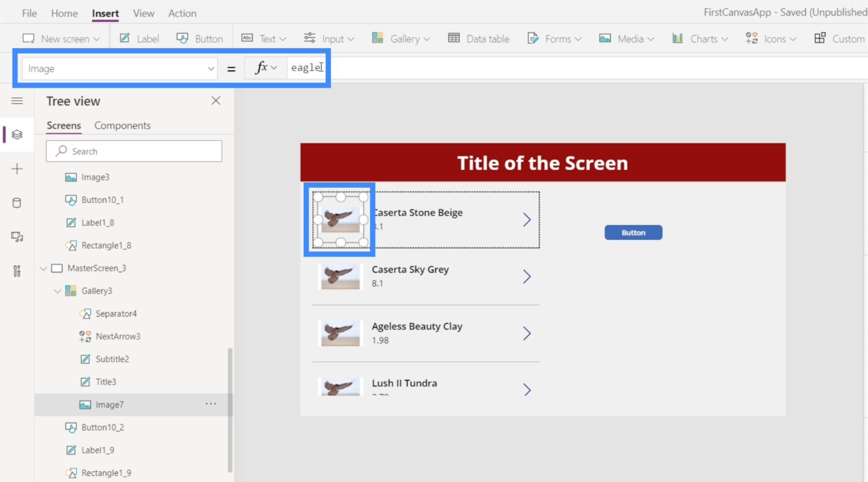The image size is (868, 482).
Task: Open the View tab
Action: coord(144,13)
